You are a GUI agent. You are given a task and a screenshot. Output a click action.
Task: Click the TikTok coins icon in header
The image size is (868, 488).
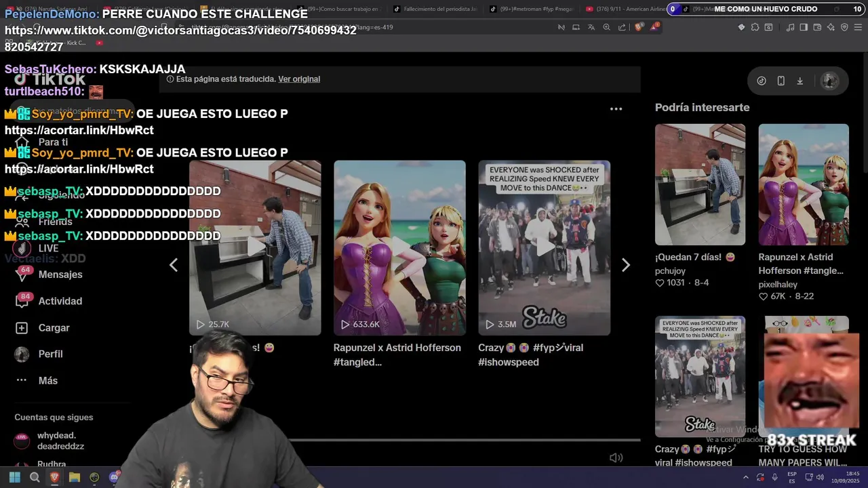762,81
